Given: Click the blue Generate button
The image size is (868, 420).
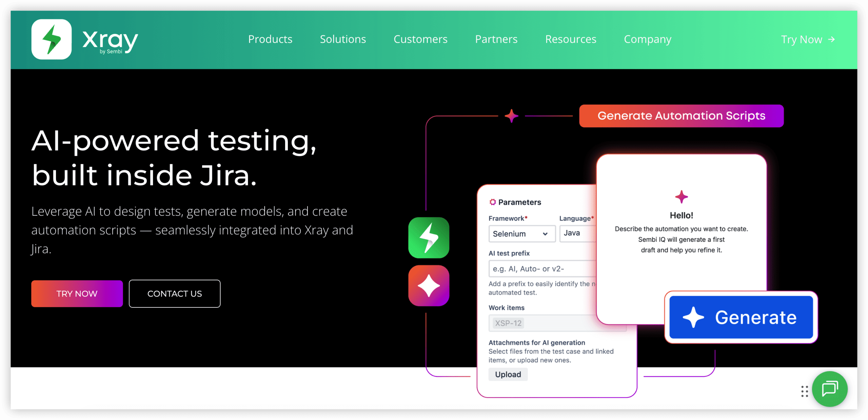Looking at the screenshot, I should coord(741,318).
